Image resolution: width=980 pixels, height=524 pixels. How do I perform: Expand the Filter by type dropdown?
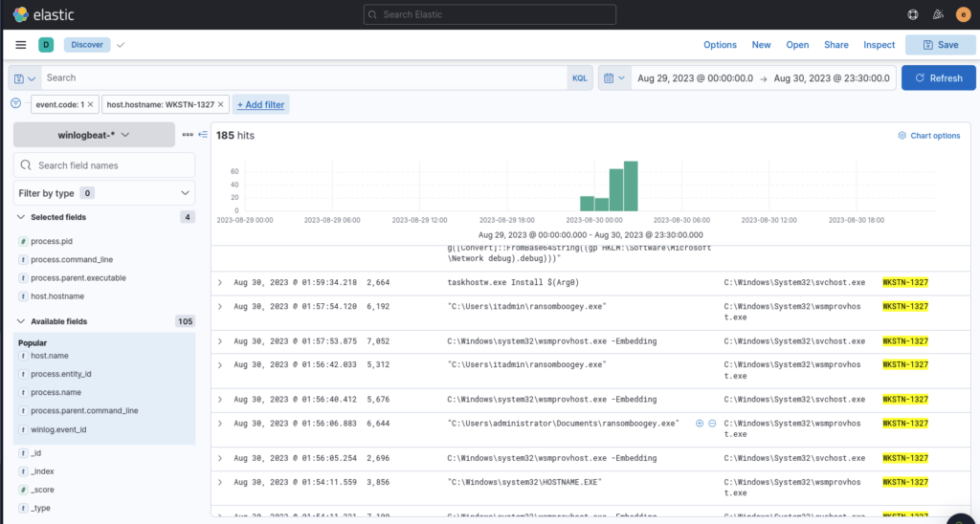pyautogui.click(x=103, y=193)
